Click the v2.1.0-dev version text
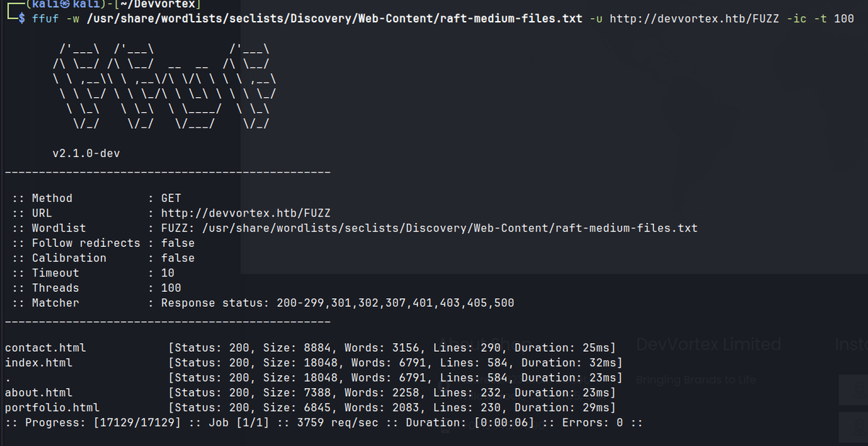Image resolution: width=868 pixels, height=446 pixels. (x=86, y=153)
